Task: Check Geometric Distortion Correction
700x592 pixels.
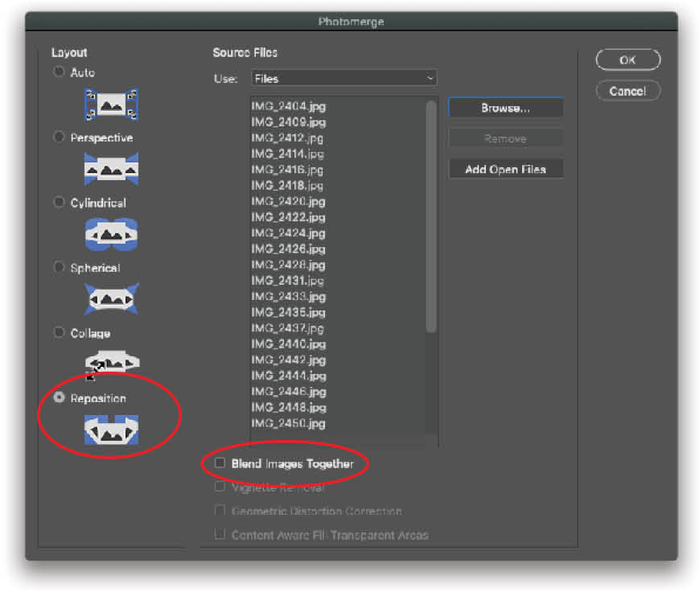Action: (x=220, y=510)
